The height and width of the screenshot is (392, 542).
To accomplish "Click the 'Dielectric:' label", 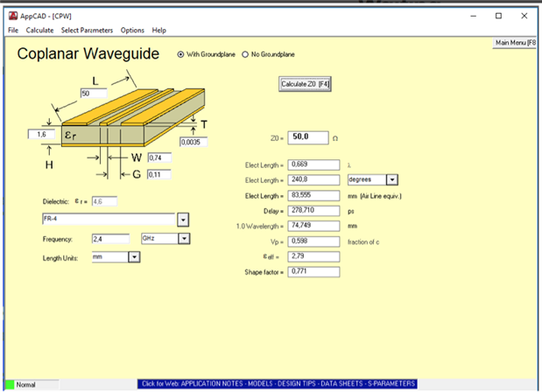I will point(56,202).
